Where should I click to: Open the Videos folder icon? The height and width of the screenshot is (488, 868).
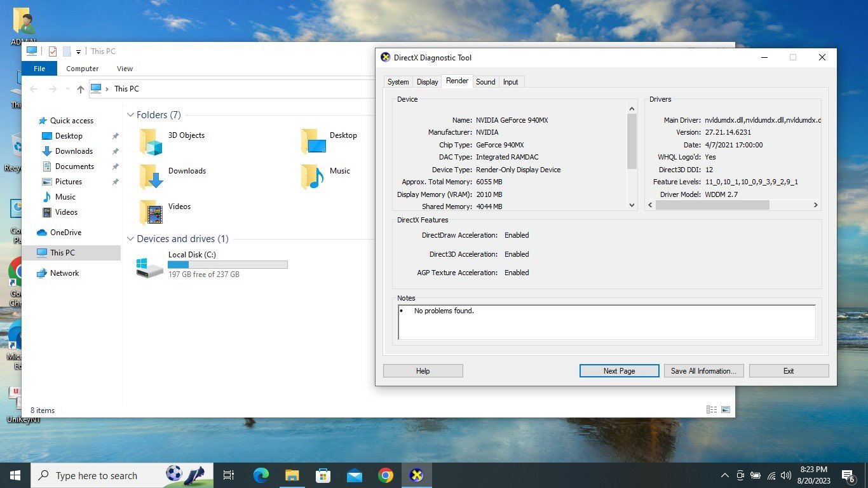151,212
